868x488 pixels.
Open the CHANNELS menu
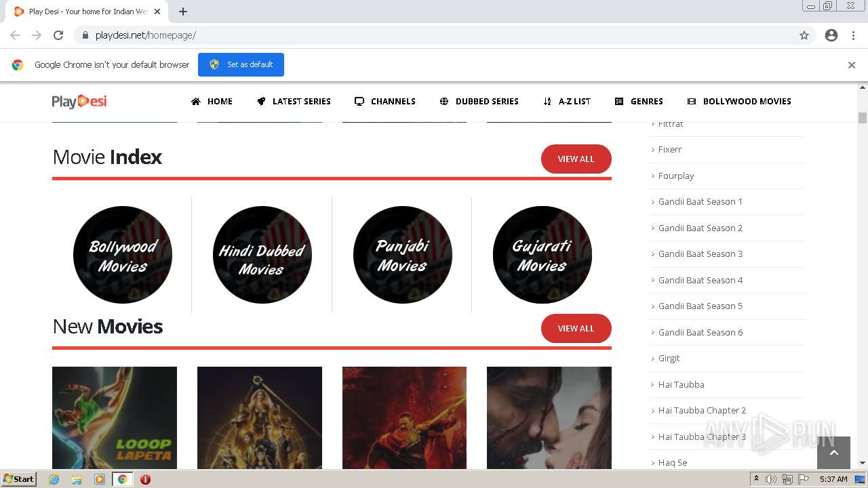[384, 102]
